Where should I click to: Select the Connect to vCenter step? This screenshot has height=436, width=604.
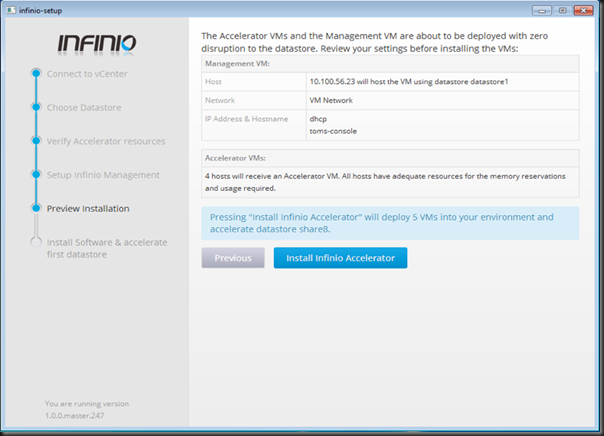87,74
